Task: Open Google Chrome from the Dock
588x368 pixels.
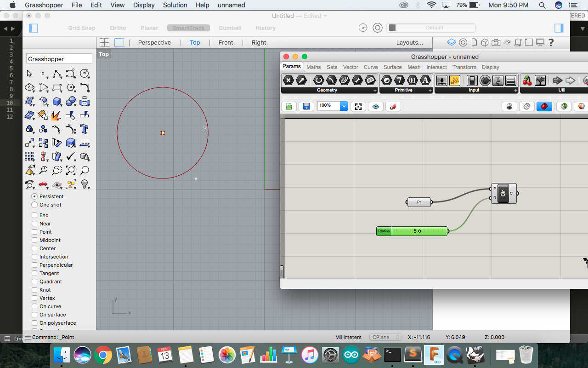Action: [x=103, y=355]
